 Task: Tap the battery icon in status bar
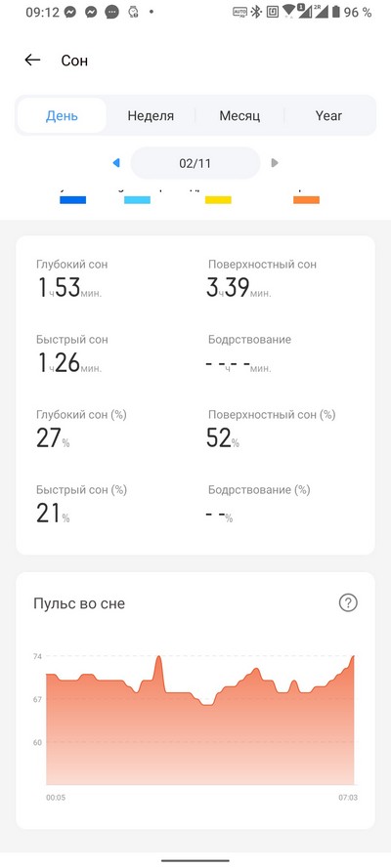coord(335,12)
